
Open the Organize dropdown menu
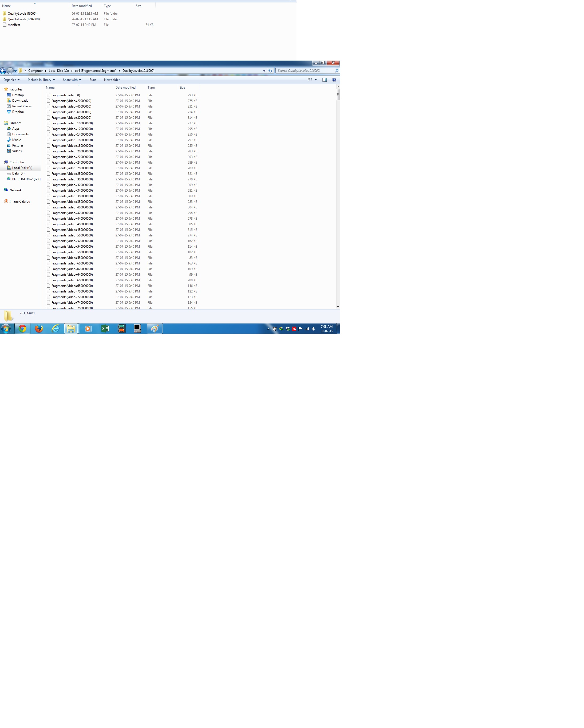click(11, 80)
